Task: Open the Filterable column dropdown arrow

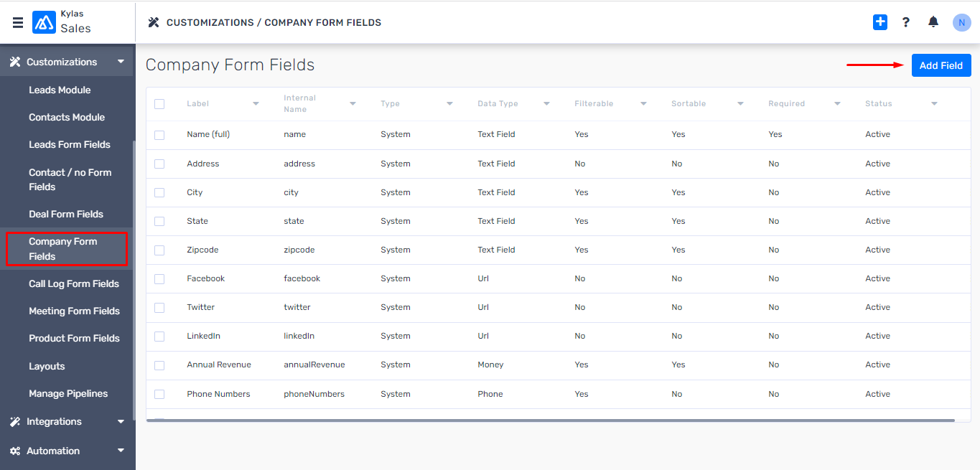Action: [643, 104]
